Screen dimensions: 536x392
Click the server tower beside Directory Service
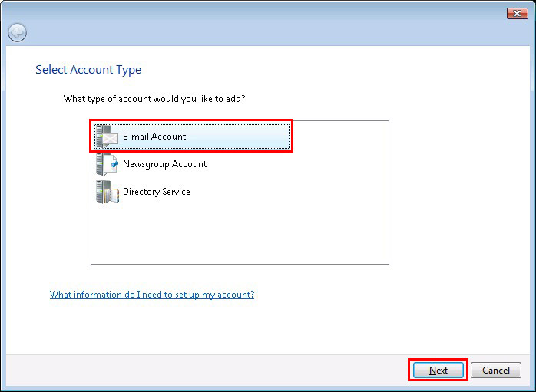click(x=101, y=192)
